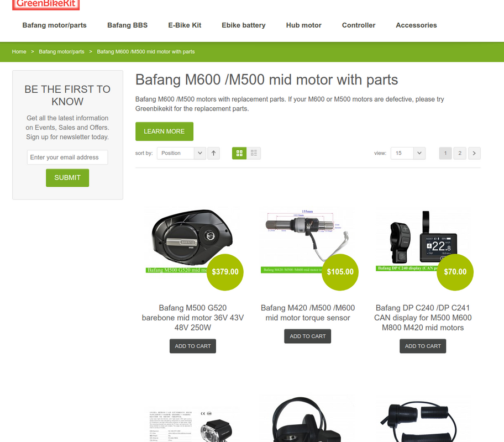Open Bafang M500 G520 motor image
The image size is (504, 442).
pos(192,241)
